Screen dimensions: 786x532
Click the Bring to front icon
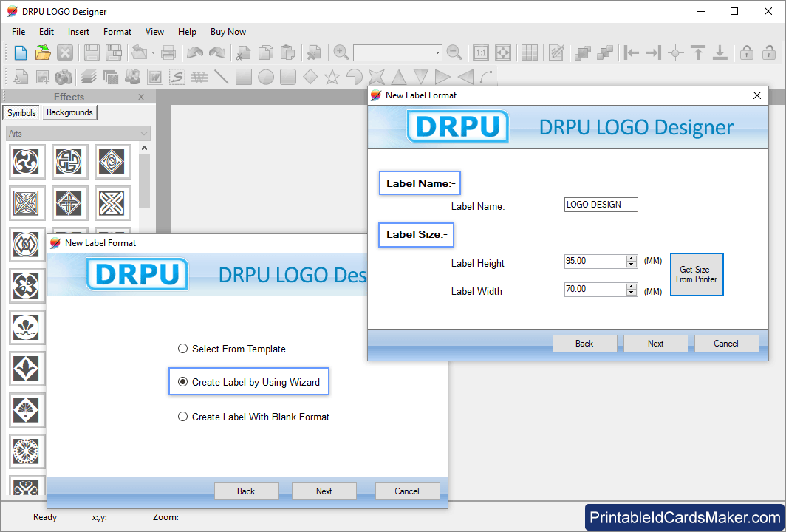tap(583, 52)
